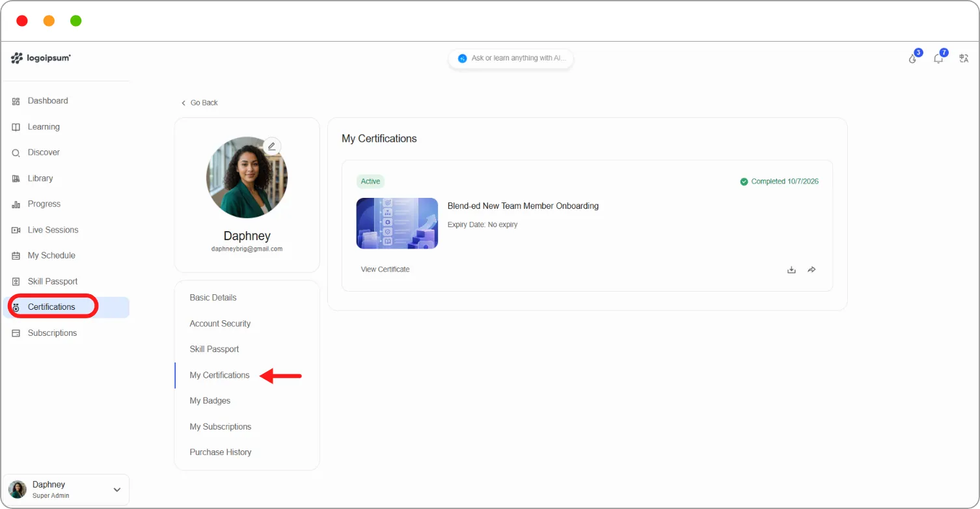The width and height of the screenshot is (980, 509).
Task: Click the Subscriptions card icon
Action: pos(16,333)
